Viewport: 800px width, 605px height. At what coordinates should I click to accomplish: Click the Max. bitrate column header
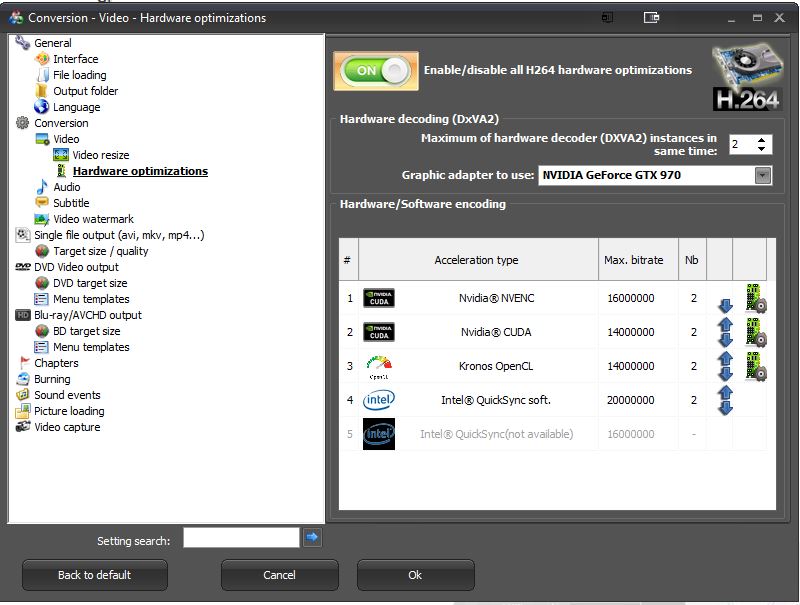coord(638,260)
